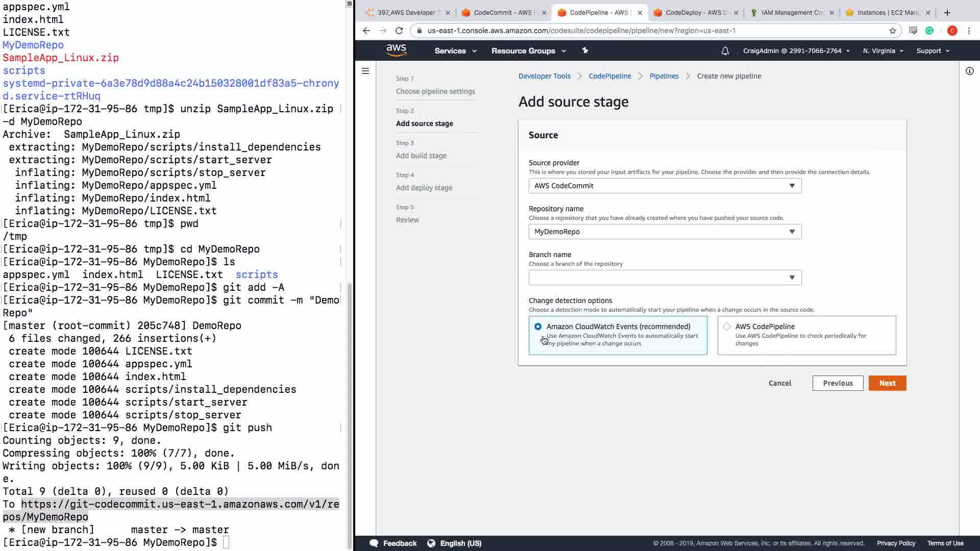This screenshot has width=980, height=551.
Task: Select Amazon CloudWatch Events radio option
Action: [x=538, y=327]
